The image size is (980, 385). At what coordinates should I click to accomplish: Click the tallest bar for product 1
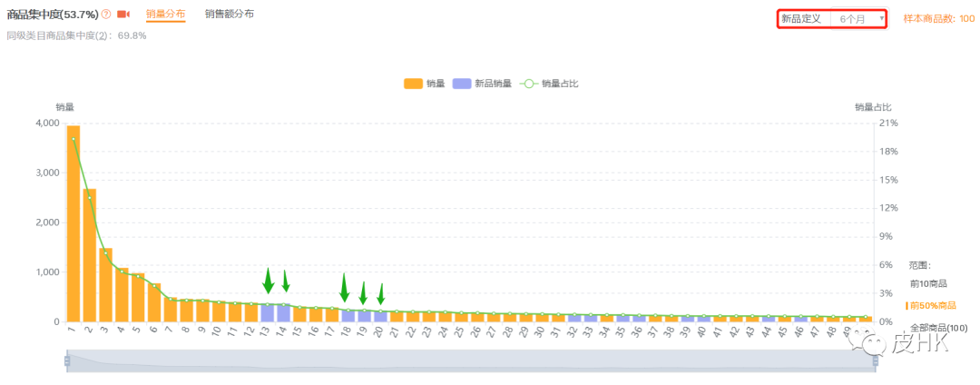(73, 225)
